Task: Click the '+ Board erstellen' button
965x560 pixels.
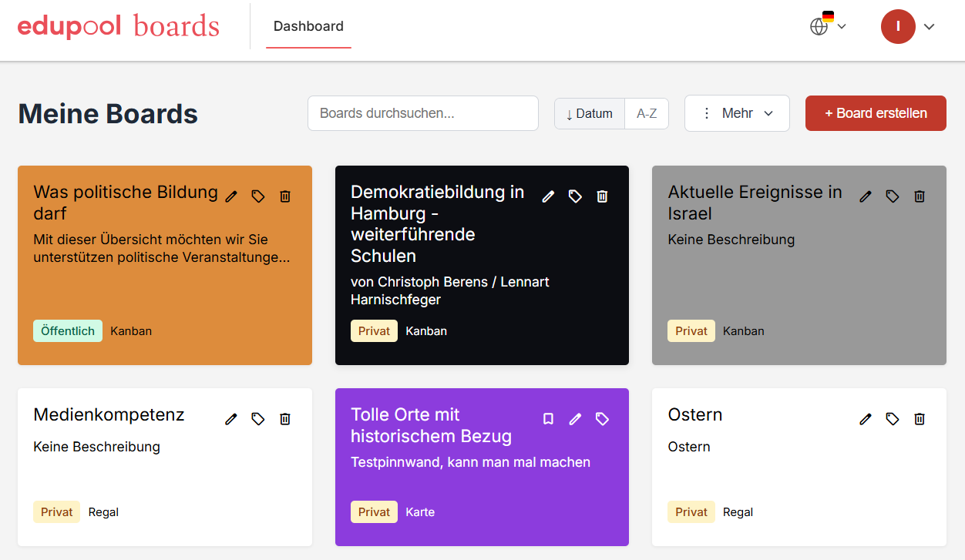Action: click(x=876, y=113)
